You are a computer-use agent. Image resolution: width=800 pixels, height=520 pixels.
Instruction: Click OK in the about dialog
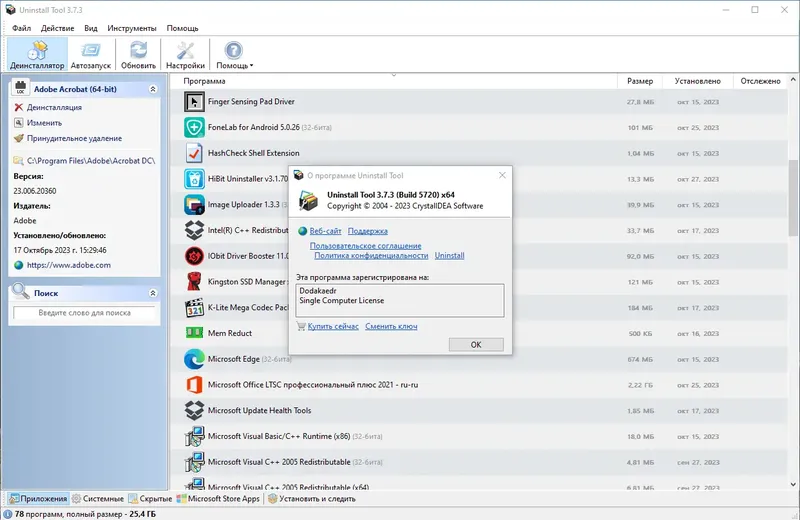coord(476,344)
